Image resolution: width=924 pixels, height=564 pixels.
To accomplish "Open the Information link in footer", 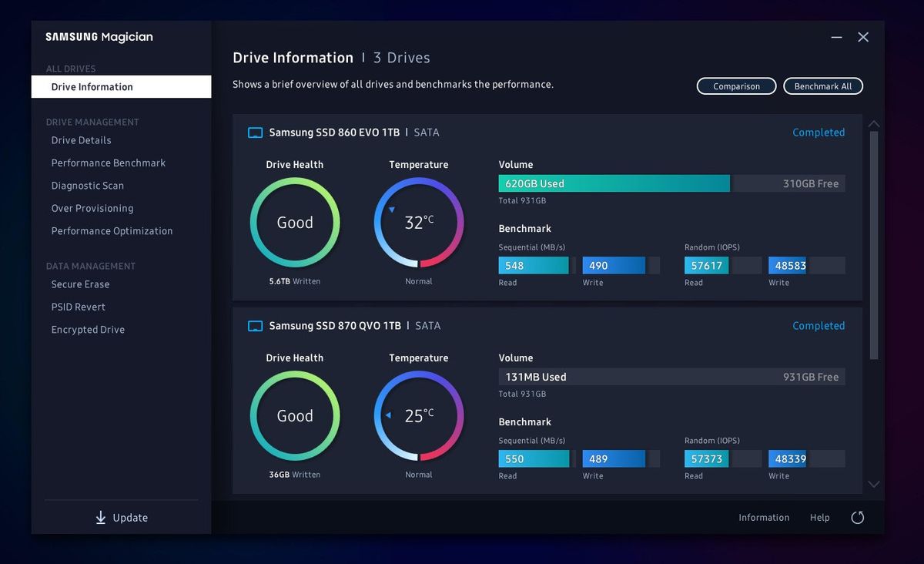I will [x=764, y=518].
